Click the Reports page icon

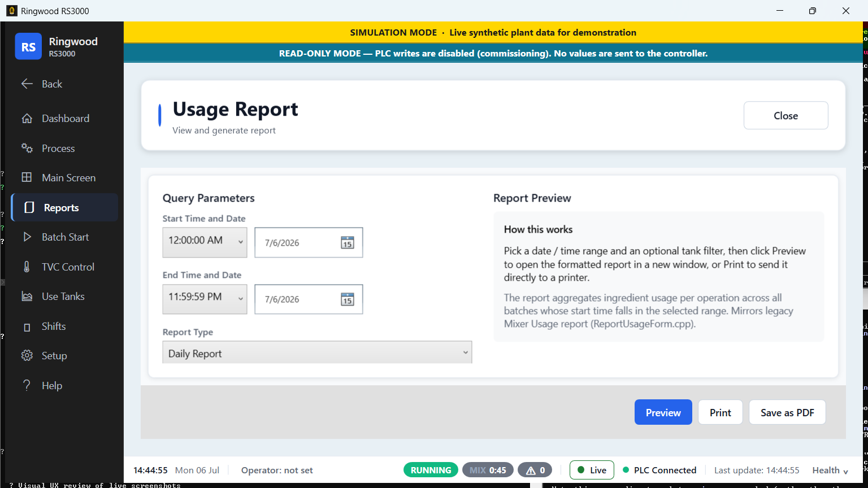pos(29,207)
